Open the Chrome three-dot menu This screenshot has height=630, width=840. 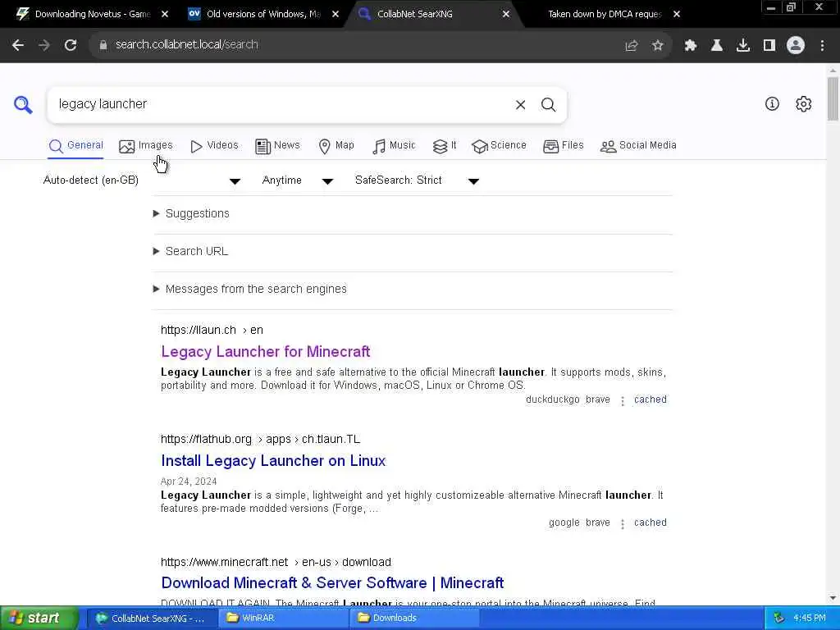(x=822, y=46)
